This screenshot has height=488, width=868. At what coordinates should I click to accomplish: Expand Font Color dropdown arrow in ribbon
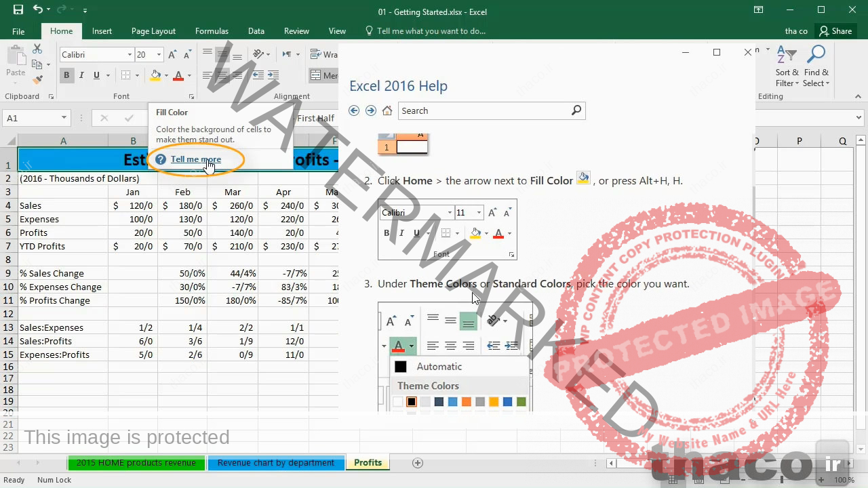point(189,75)
